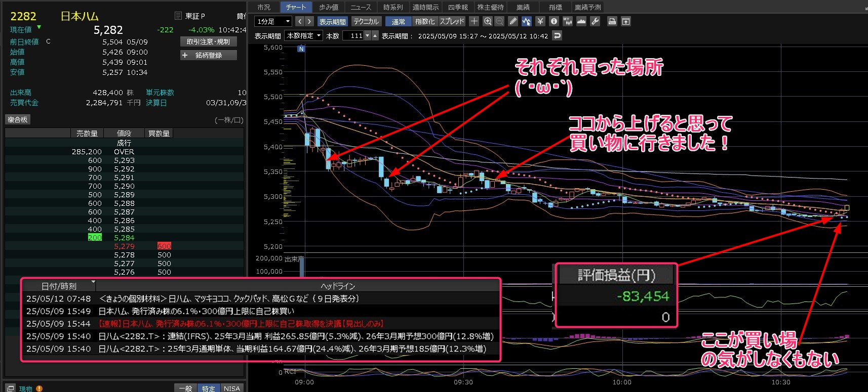Open the 業績 tab

523,7
